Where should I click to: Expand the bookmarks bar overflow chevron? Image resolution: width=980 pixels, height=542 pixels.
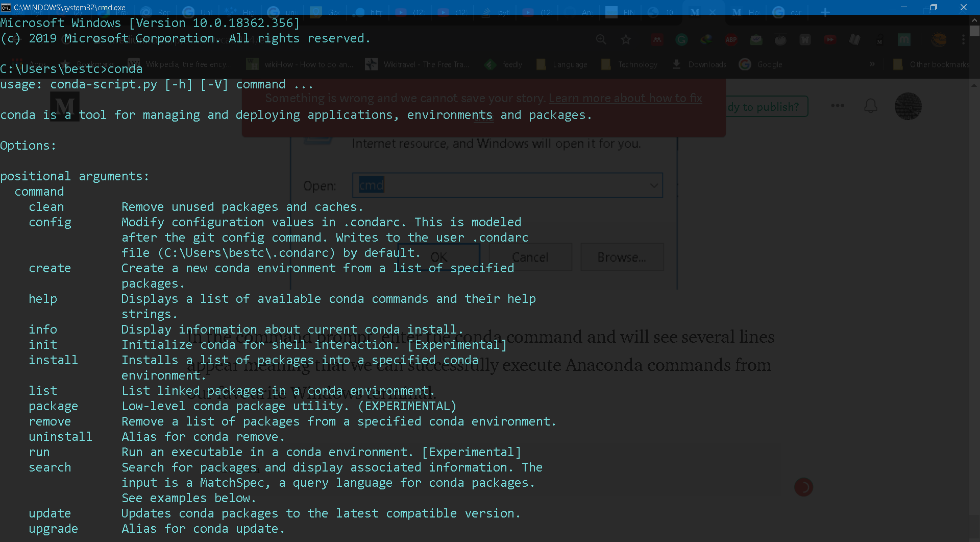pyautogui.click(x=872, y=64)
